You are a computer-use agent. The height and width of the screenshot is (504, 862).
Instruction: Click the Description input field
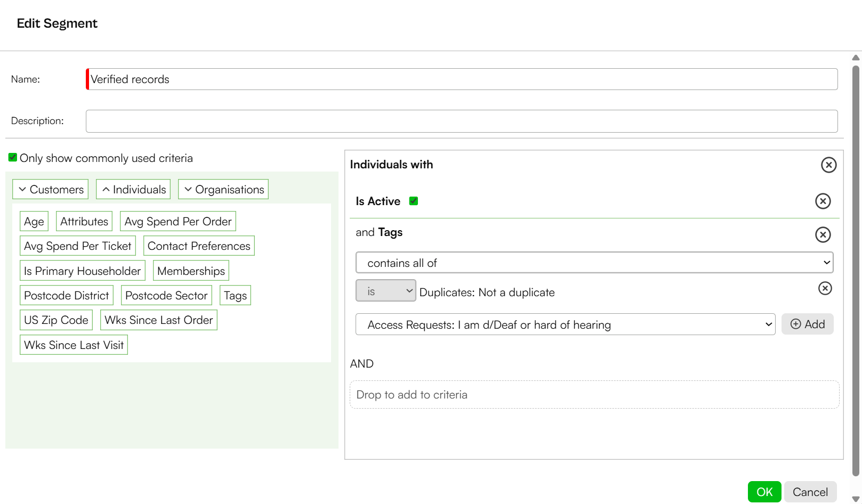[462, 121]
